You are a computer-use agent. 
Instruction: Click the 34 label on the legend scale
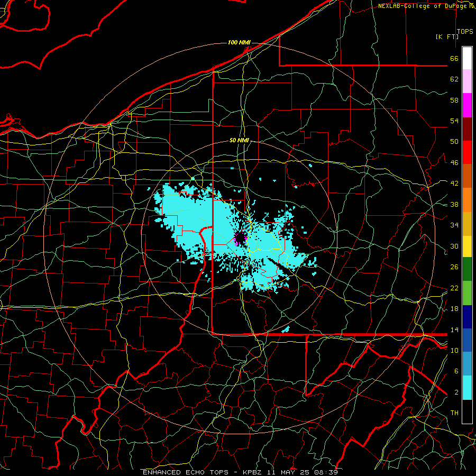coord(454,225)
